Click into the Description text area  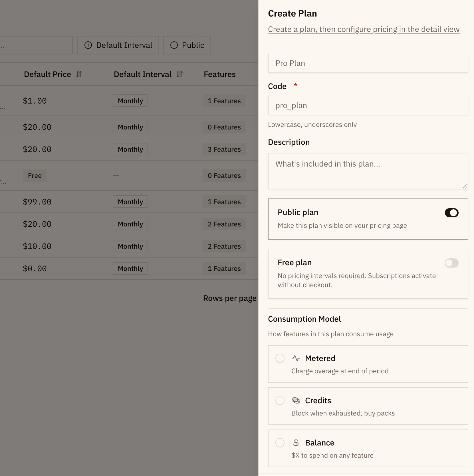tap(368, 171)
